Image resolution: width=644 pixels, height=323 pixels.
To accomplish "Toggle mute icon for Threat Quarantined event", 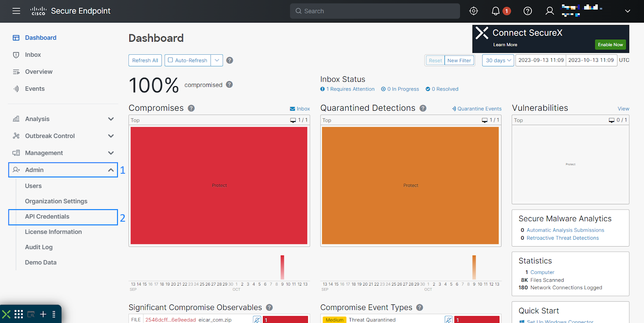I will pos(448,320).
